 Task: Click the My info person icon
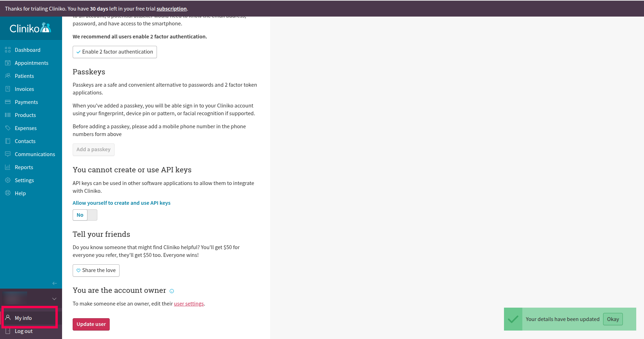pyautogui.click(x=8, y=318)
